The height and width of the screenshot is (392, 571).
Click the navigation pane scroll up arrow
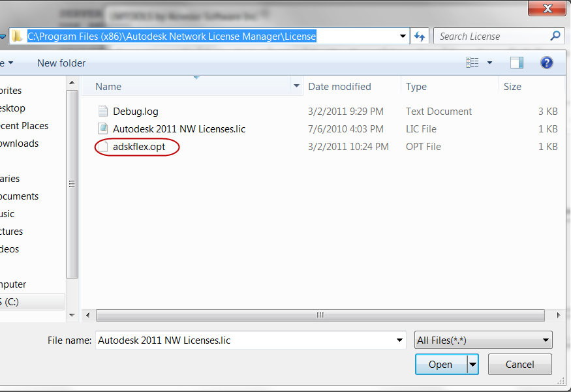click(x=72, y=83)
